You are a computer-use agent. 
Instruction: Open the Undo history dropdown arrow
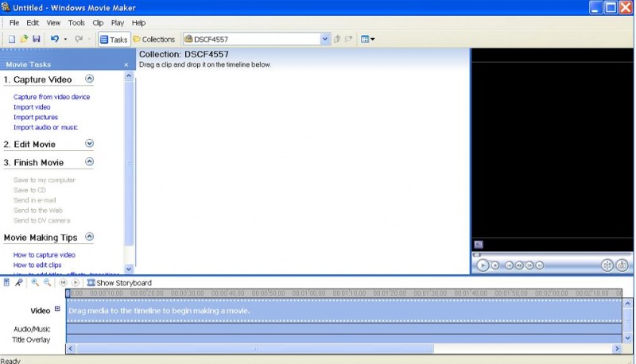coord(65,39)
